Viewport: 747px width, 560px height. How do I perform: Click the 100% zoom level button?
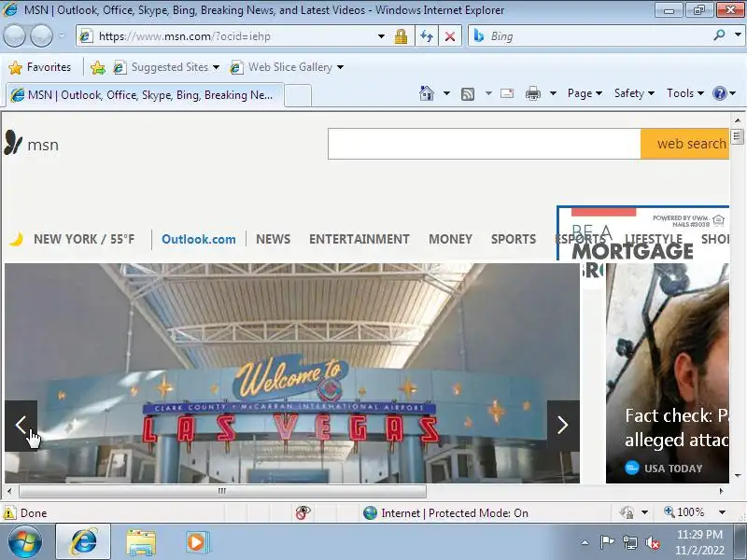(684, 512)
